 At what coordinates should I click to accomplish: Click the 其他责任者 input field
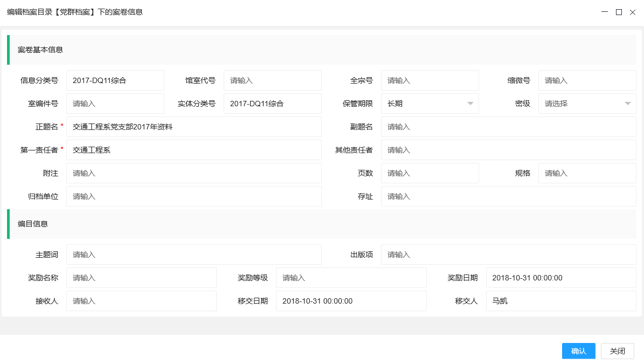508,150
